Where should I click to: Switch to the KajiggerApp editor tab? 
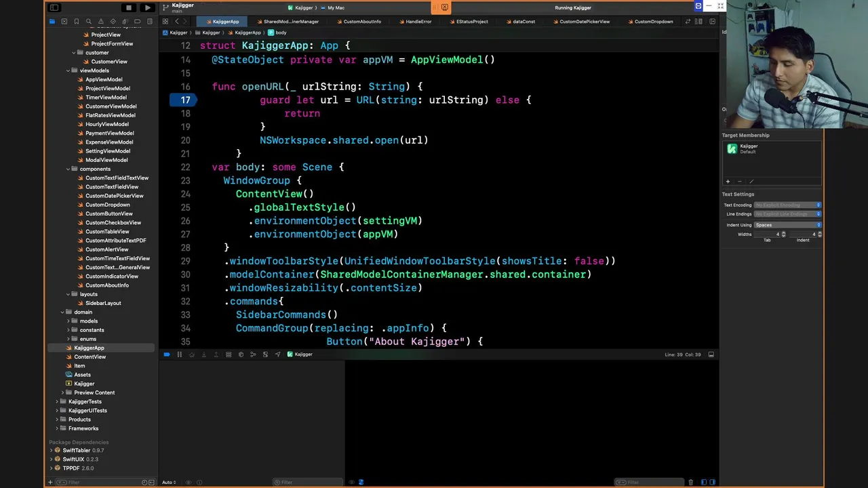[222, 22]
